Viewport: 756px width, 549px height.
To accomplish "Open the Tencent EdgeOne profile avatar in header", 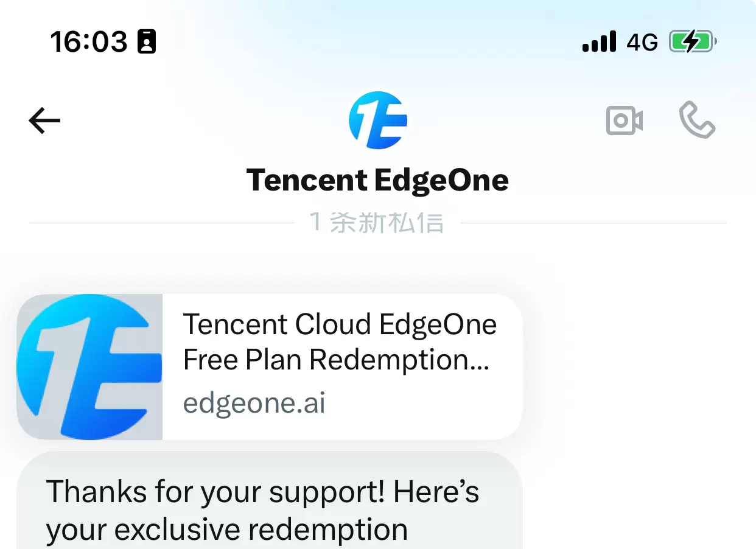I will [x=378, y=121].
